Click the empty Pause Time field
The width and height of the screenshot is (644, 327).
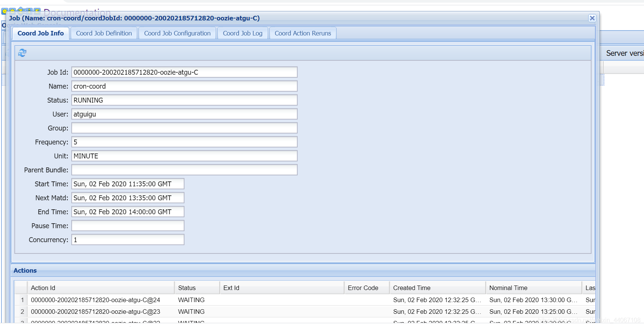click(128, 226)
